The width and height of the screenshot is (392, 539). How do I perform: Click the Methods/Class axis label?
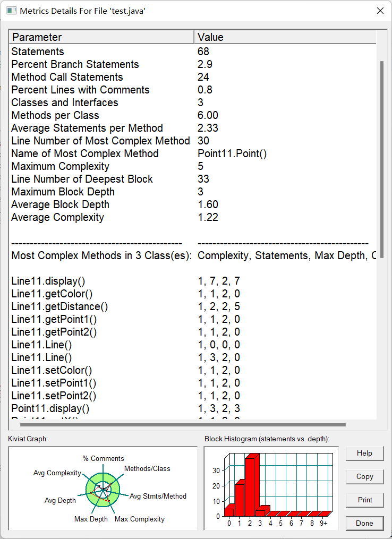(x=147, y=468)
